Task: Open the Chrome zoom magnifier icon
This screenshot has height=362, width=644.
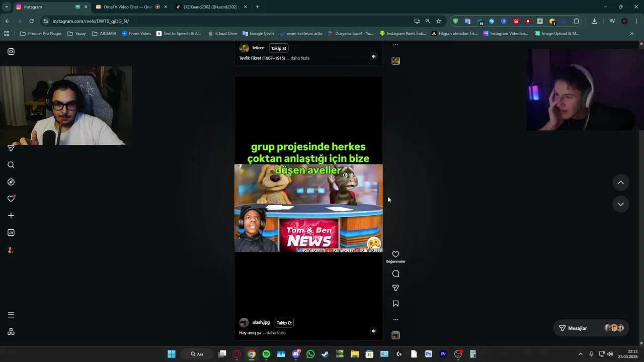Action: [x=428, y=21]
